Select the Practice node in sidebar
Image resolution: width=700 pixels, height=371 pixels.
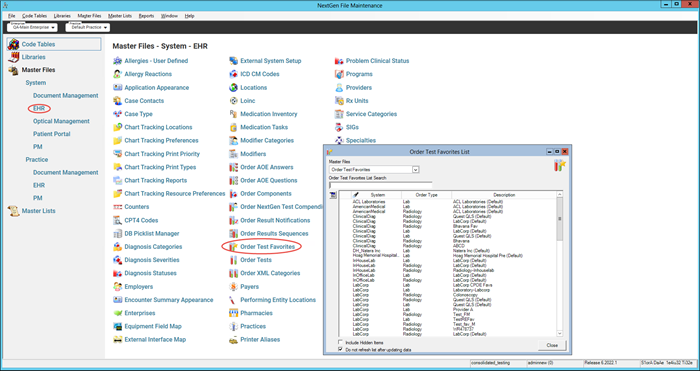pos(37,159)
